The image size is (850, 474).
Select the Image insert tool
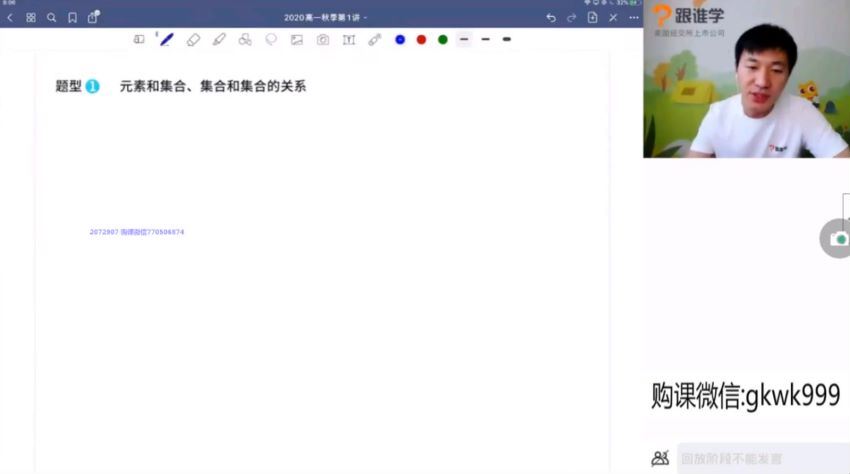[x=297, y=40]
